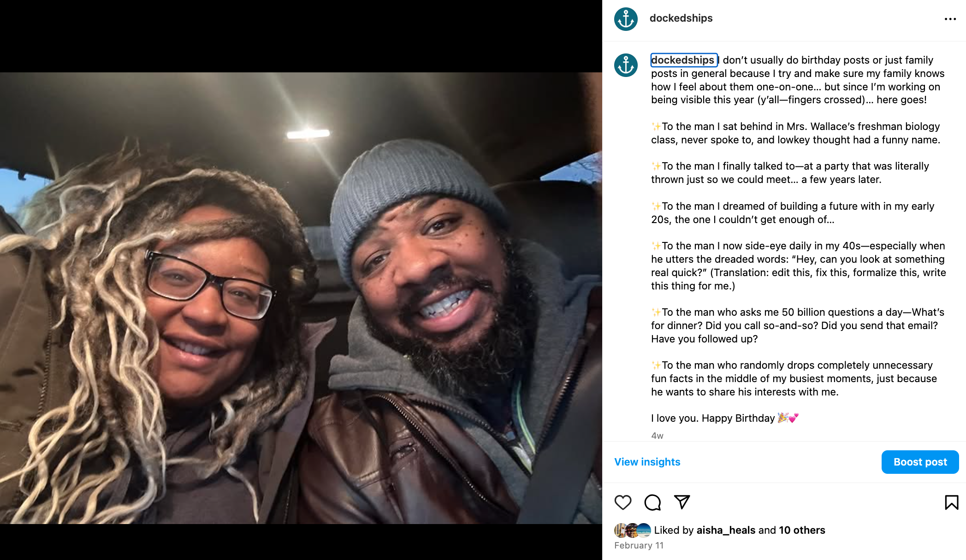The image size is (966, 560).
Task: Open the three-dot more options menu
Action: click(950, 19)
